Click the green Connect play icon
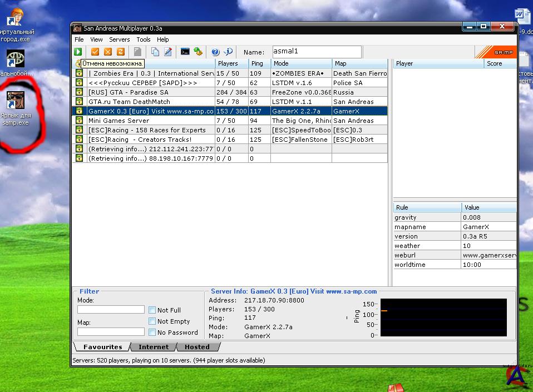The width and height of the screenshot is (533, 392). 78,52
